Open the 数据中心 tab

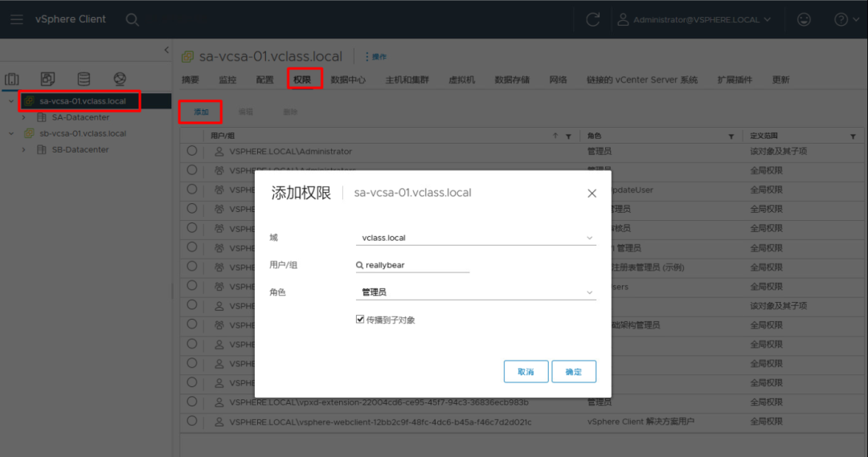(348, 80)
